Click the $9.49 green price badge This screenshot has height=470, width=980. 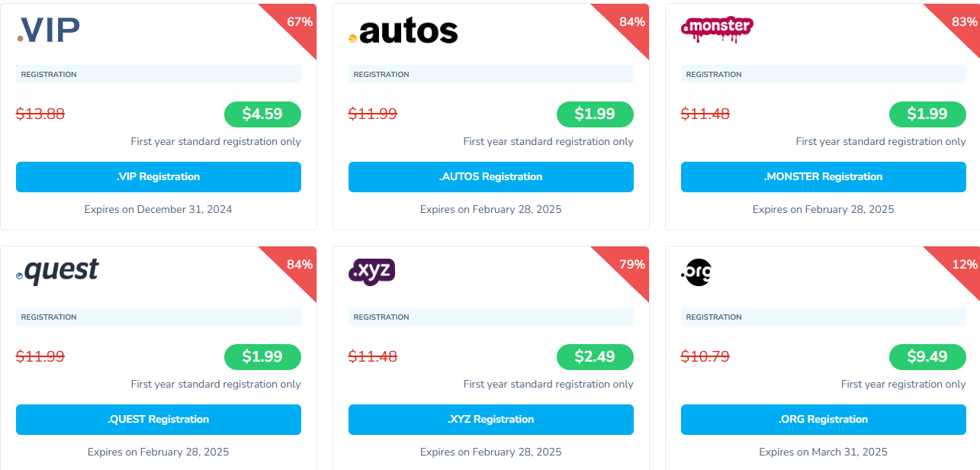click(927, 357)
